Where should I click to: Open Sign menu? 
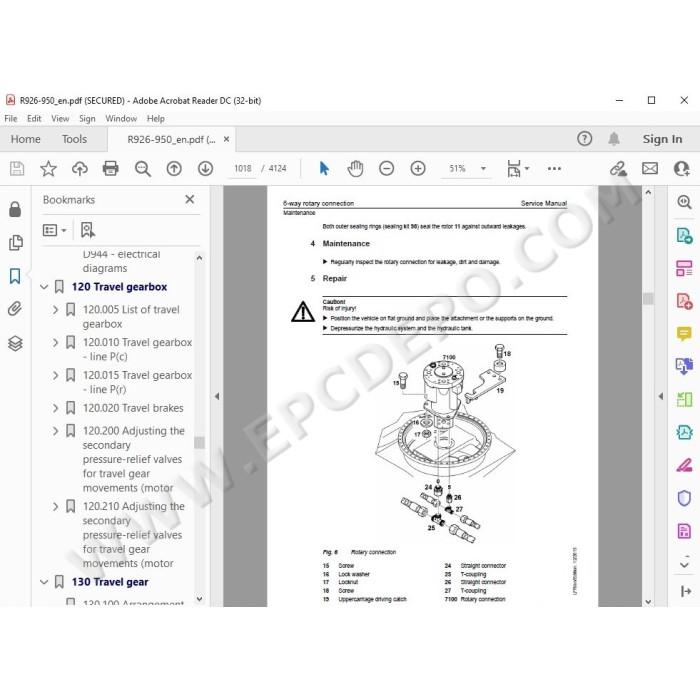coord(87,119)
